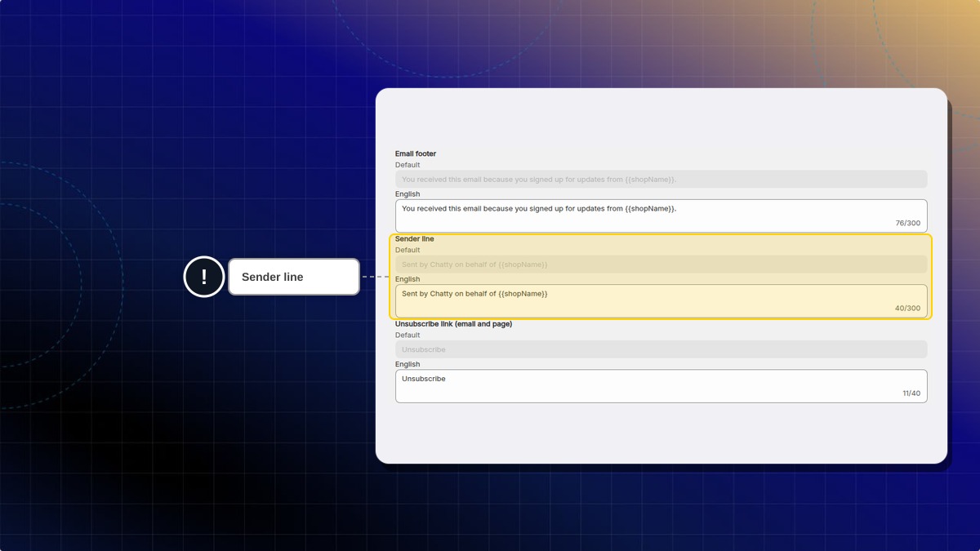Edit the English Unsubscribe link text area
Viewport: 980px width, 551px height.
point(661,386)
